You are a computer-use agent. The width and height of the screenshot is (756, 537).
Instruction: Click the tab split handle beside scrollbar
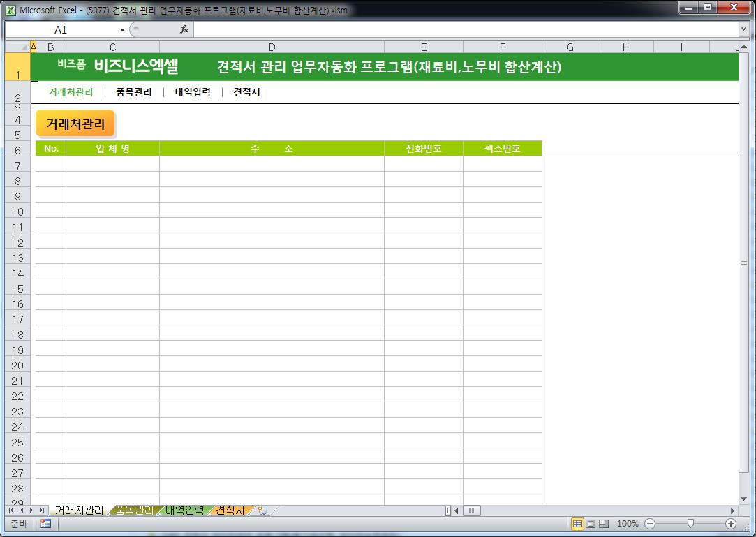(448, 510)
